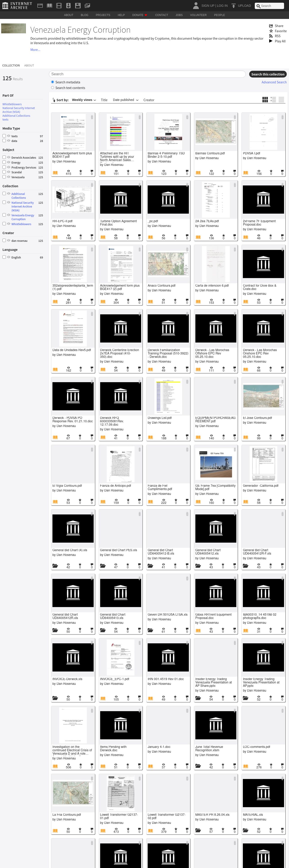Viewport: 289px width, 868px height.
Task: Open GE Frame 7ea power plant thumbnail
Action: (x=216, y=464)
